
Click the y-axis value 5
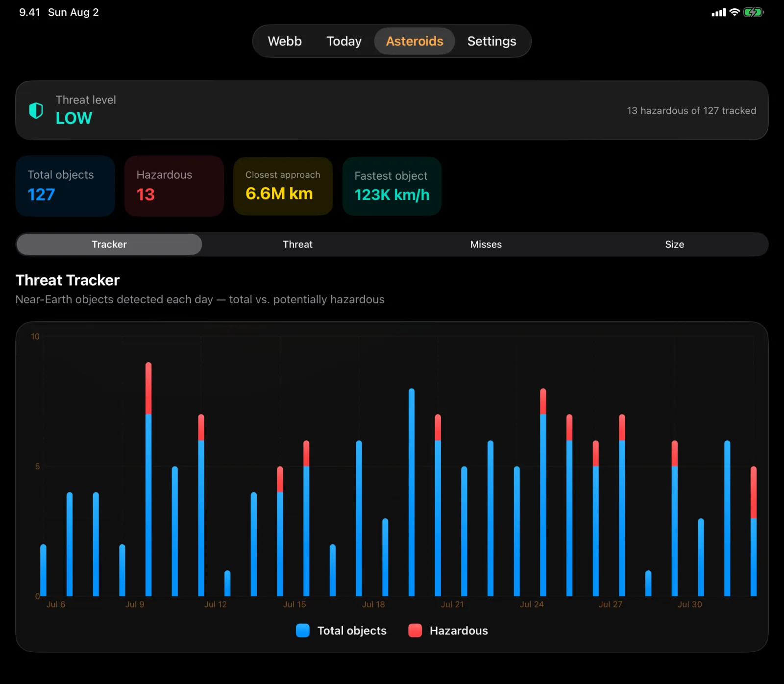(x=37, y=466)
